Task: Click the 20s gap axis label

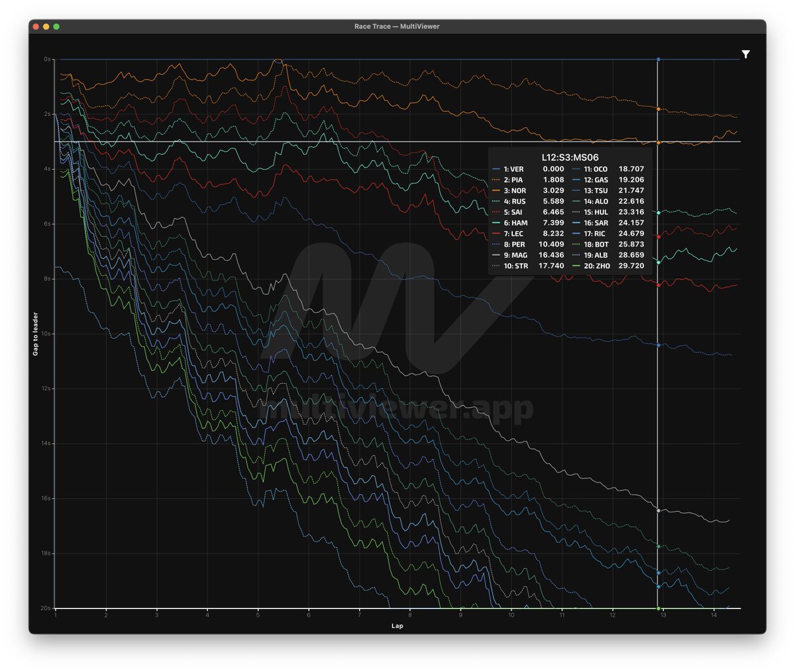Action: coord(46,608)
